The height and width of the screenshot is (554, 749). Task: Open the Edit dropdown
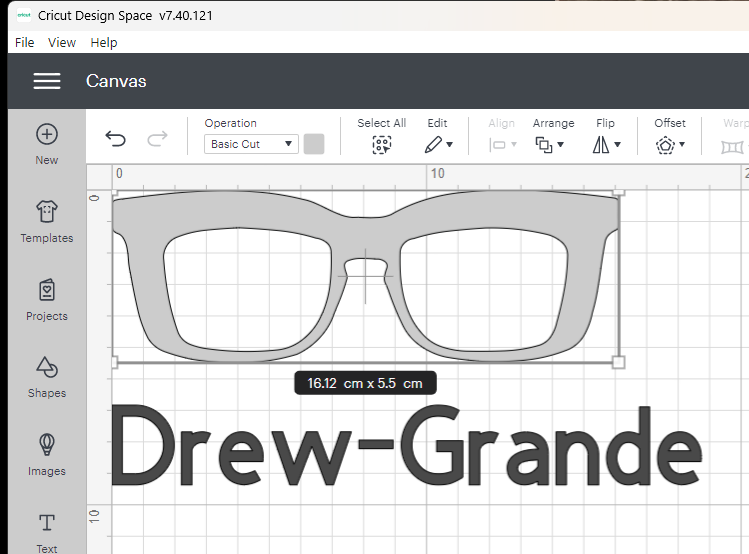[437, 145]
